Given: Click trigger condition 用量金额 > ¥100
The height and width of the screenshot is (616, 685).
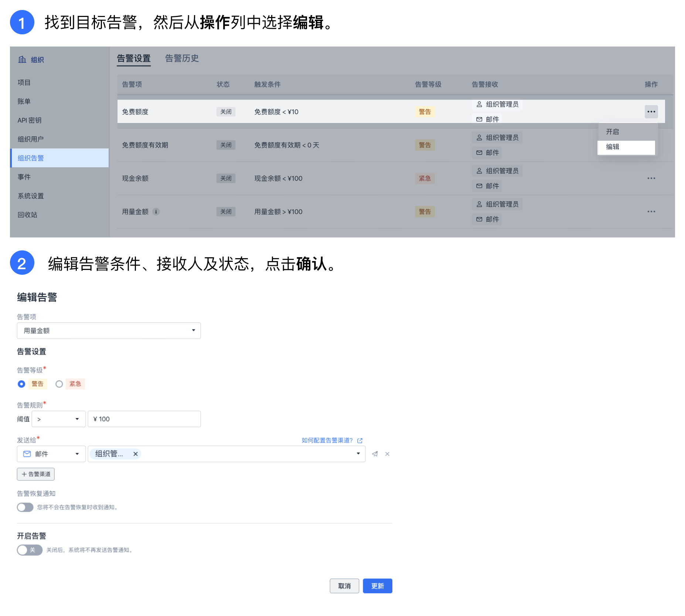Looking at the screenshot, I should (x=278, y=212).
